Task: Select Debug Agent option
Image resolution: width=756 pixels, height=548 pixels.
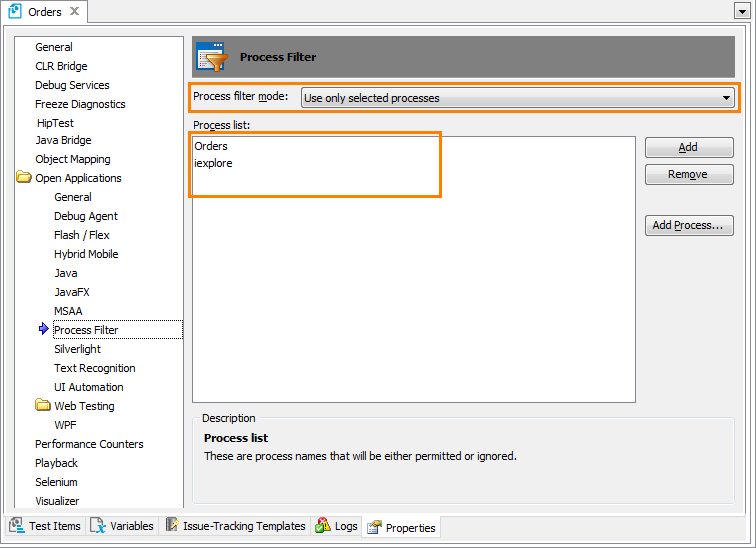Action: tap(86, 216)
